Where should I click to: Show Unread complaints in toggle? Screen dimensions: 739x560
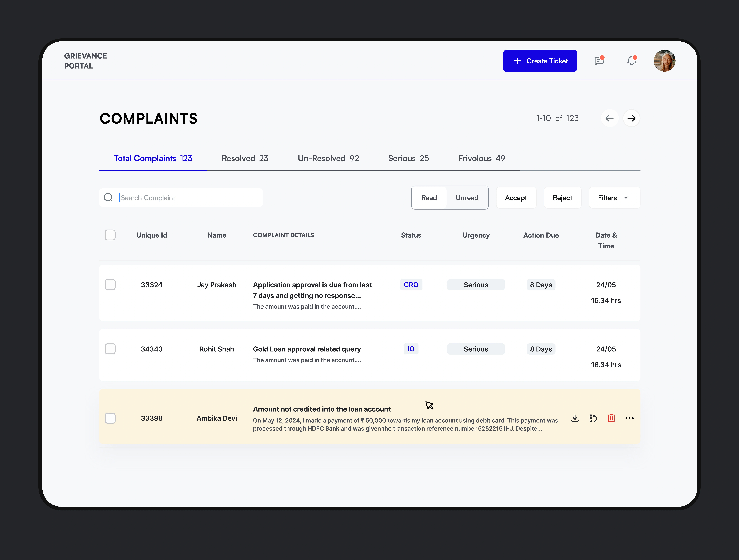467,198
